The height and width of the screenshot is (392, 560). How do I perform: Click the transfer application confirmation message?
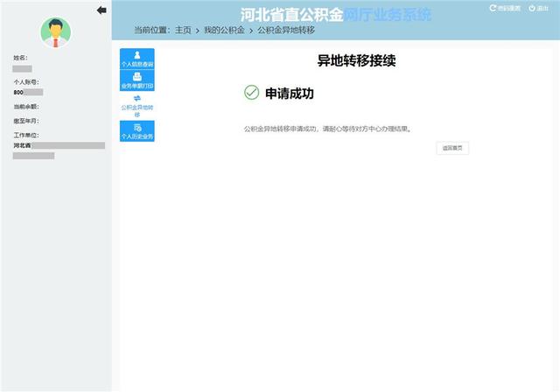coord(326,129)
